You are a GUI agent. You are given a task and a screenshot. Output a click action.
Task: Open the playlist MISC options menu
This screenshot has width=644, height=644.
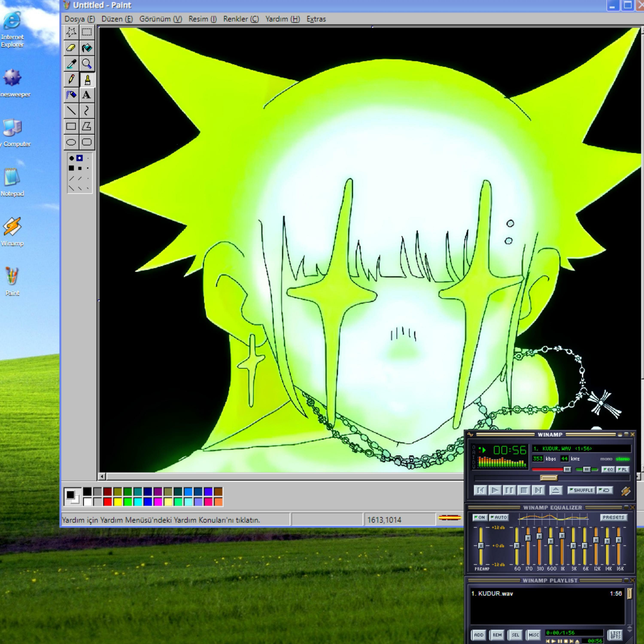[x=533, y=635]
